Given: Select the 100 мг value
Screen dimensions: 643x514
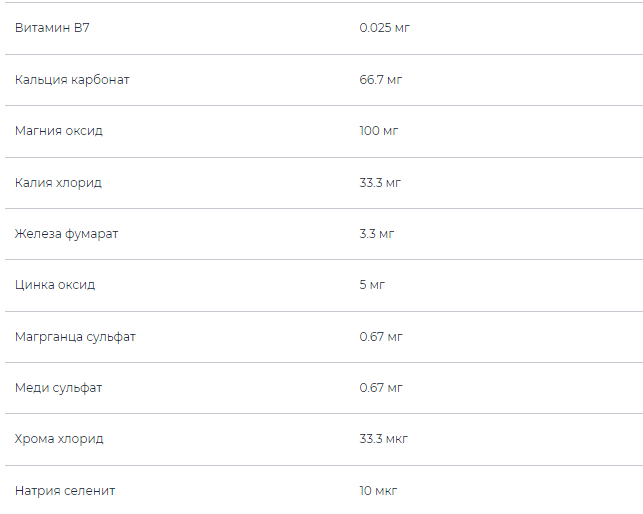Looking at the screenshot, I should (x=378, y=131).
